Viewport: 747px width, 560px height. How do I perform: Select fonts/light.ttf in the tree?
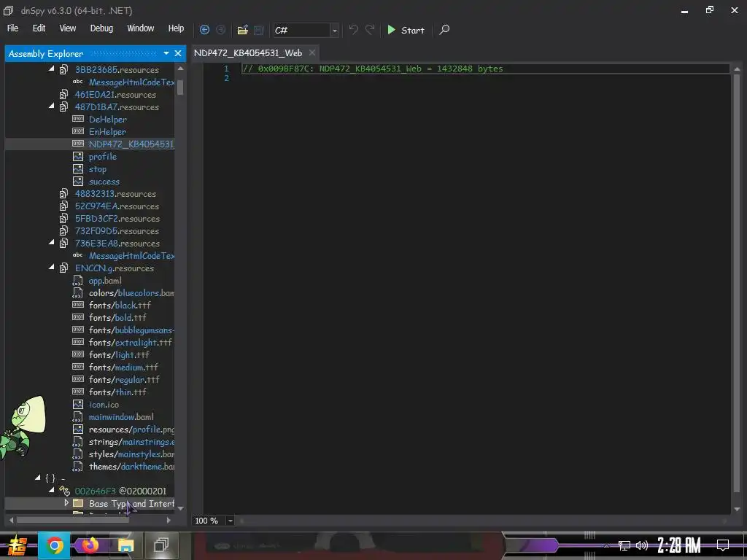click(x=119, y=355)
